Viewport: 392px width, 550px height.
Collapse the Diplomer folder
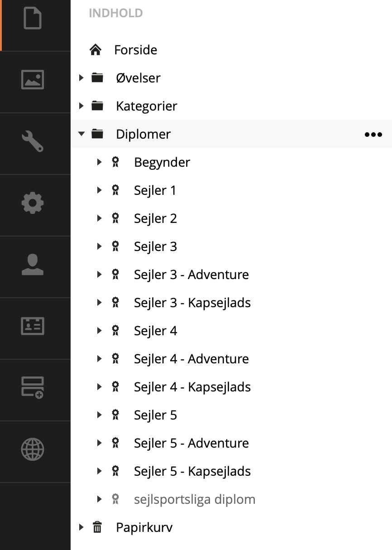(81, 134)
